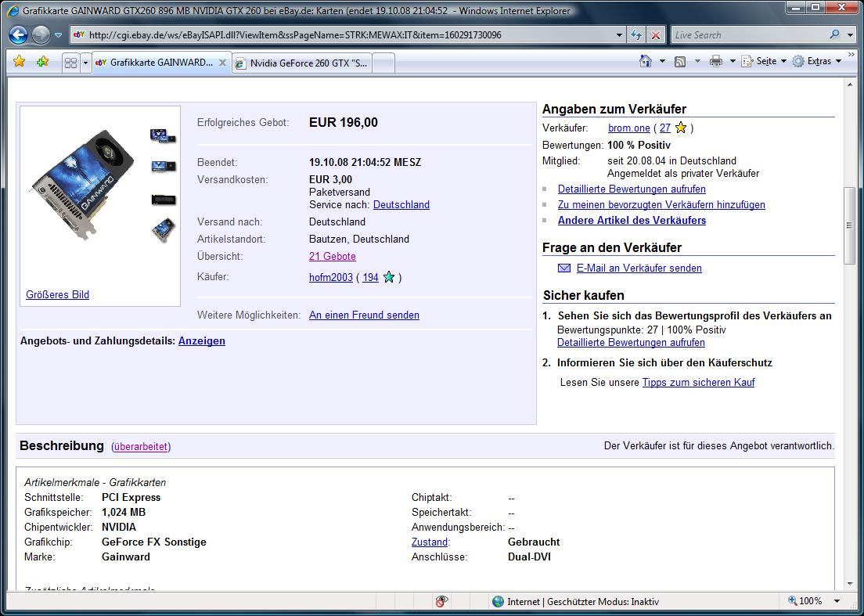Show payment details via Anzeigen link
This screenshot has height=616, width=864.
(x=202, y=340)
